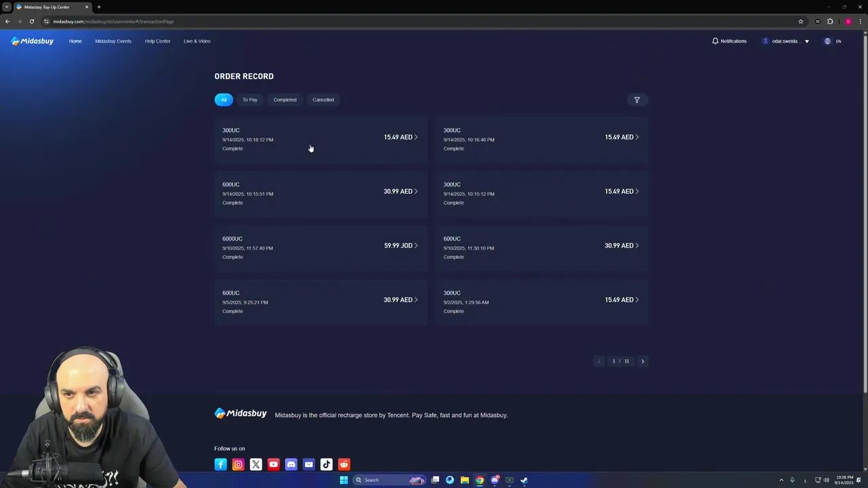Open 600UC order from 9/5/2025
The width and height of the screenshot is (868, 488).
321,302
